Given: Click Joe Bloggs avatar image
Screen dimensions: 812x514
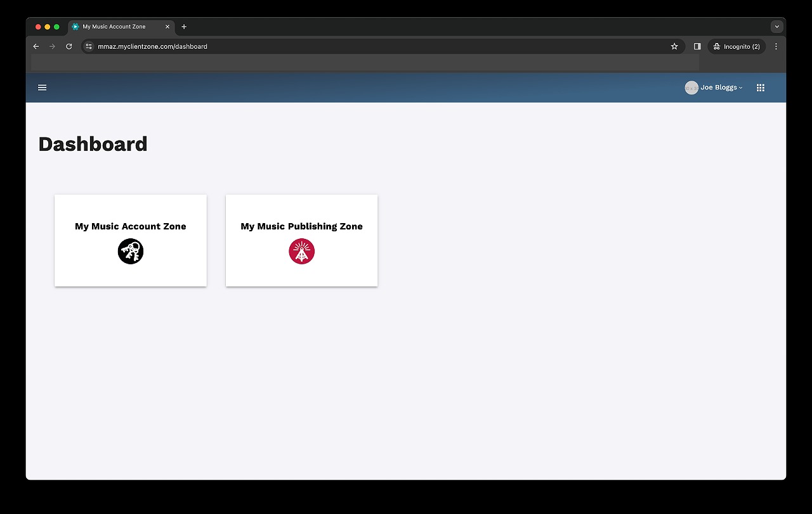Looking at the screenshot, I should point(691,87).
